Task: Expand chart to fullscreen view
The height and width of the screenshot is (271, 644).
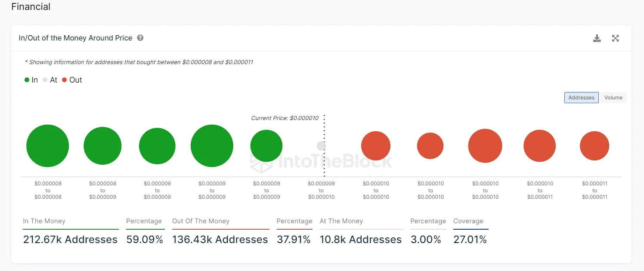Action: 615,38
